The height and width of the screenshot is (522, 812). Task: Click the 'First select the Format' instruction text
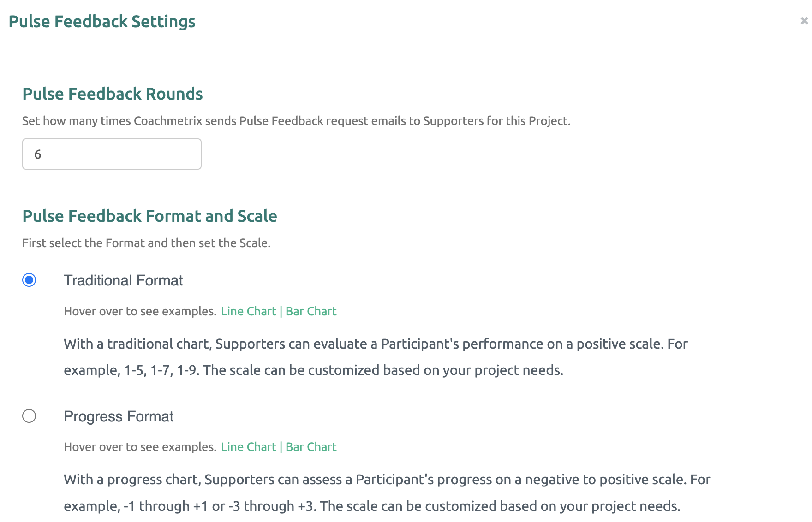pyautogui.click(x=146, y=243)
